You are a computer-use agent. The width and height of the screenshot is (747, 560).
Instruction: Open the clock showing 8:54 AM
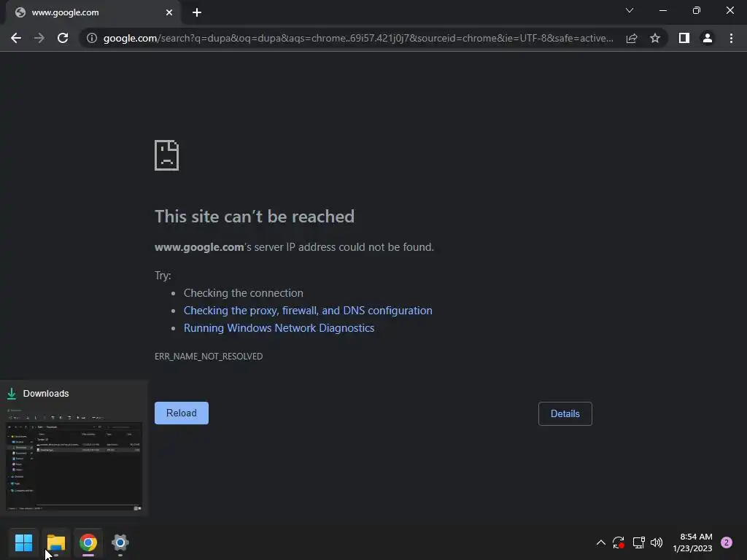[693, 542]
